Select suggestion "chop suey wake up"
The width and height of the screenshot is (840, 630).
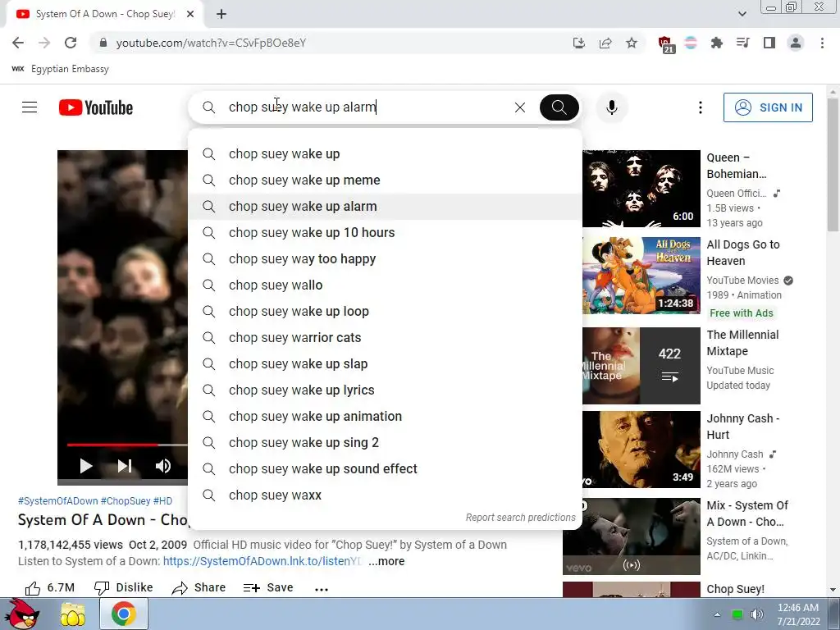386,153
